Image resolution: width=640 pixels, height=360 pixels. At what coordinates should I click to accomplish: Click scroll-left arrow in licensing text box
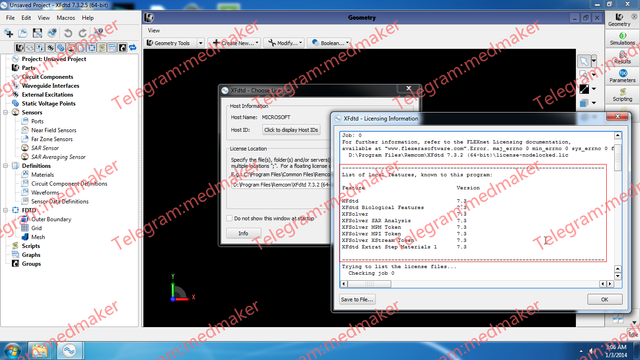pyautogui.click(x=344, y=284)
